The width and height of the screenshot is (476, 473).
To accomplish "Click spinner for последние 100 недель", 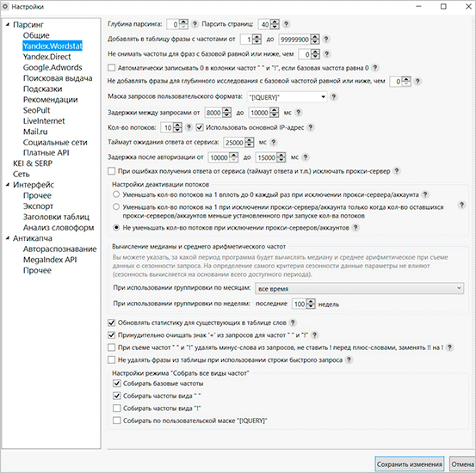I will pyautogui.click(x=311, y=304).
